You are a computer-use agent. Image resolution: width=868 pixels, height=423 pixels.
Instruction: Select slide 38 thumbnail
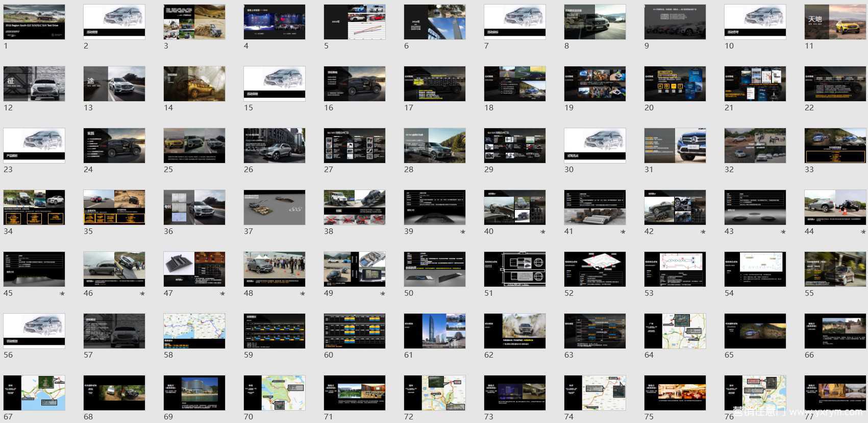coord(355,207)
